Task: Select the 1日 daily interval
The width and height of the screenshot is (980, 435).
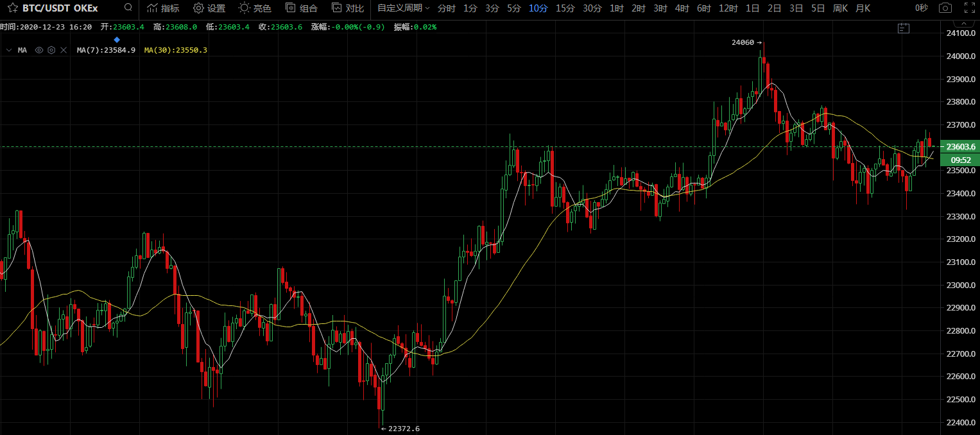Action: 753,8
